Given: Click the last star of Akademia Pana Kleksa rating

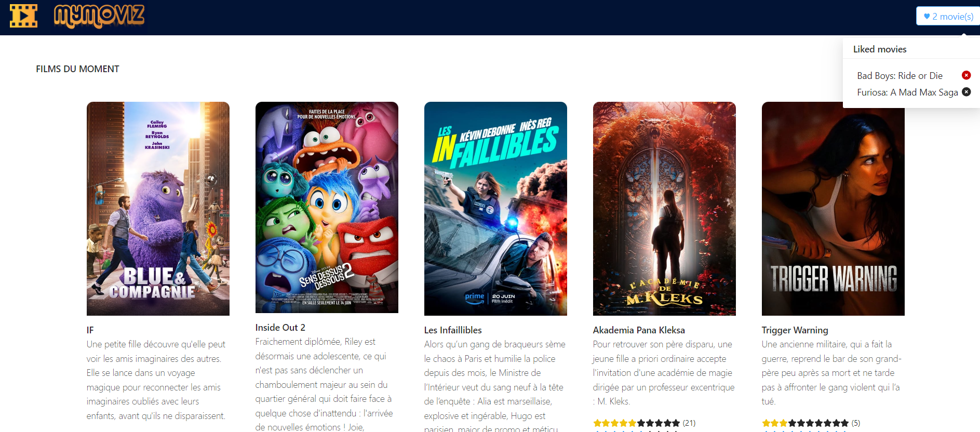Looking at the screenshot, I should click(x=676, y=423).
